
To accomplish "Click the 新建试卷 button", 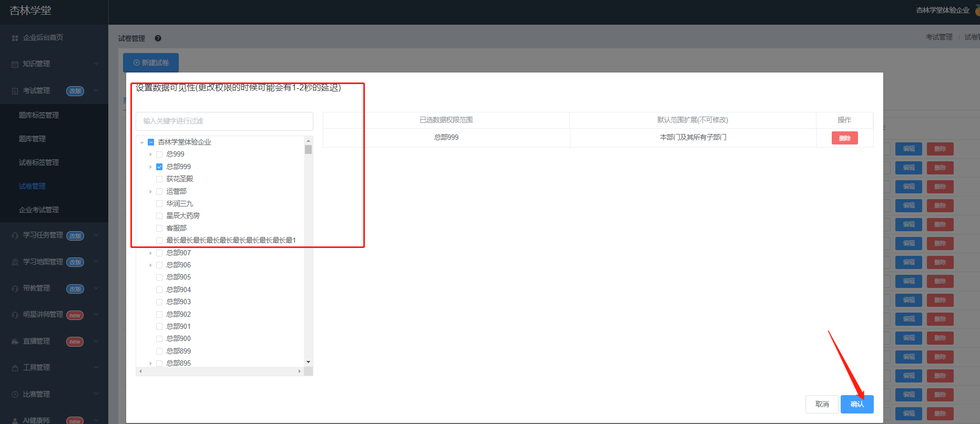I will point(151,63).
